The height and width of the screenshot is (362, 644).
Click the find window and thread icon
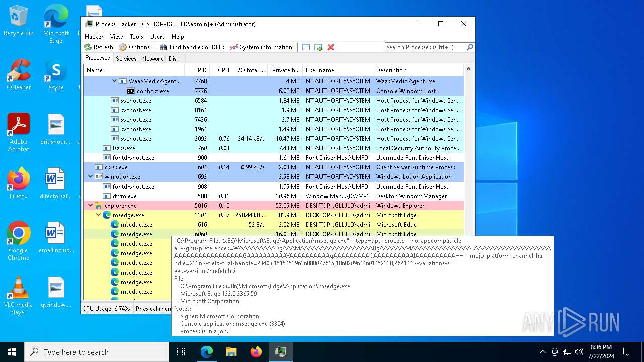[318, 47]
